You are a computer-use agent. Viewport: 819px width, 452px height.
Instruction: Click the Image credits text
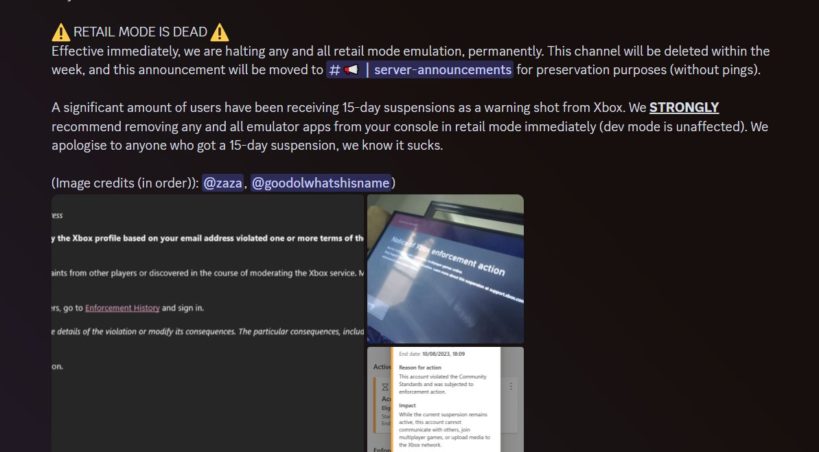point(125,183)
